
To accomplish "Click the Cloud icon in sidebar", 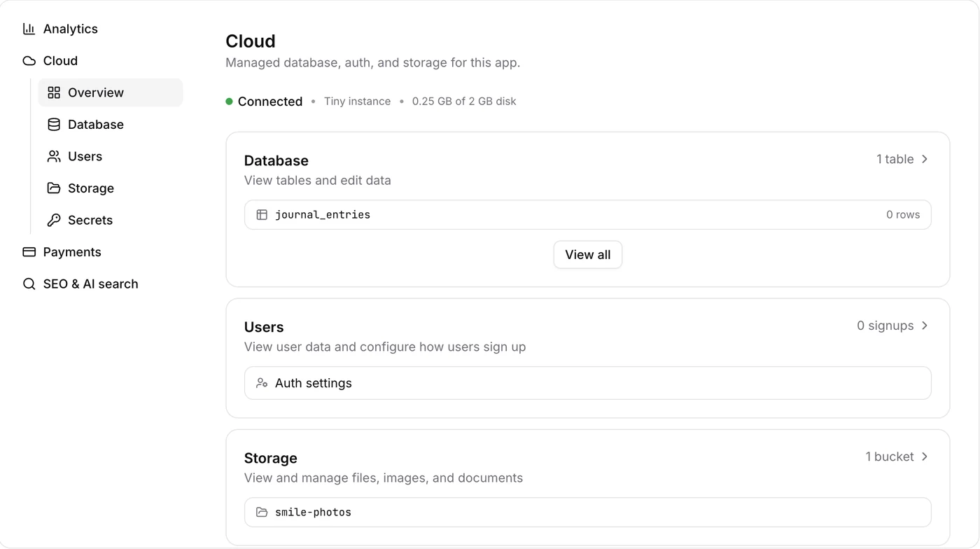I will 29,61.
